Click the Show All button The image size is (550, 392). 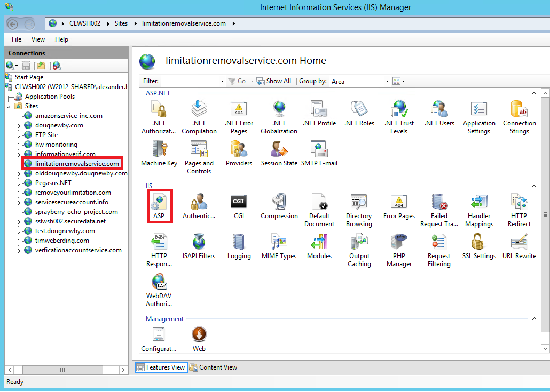pyautogui.click(x=274, y=81)
